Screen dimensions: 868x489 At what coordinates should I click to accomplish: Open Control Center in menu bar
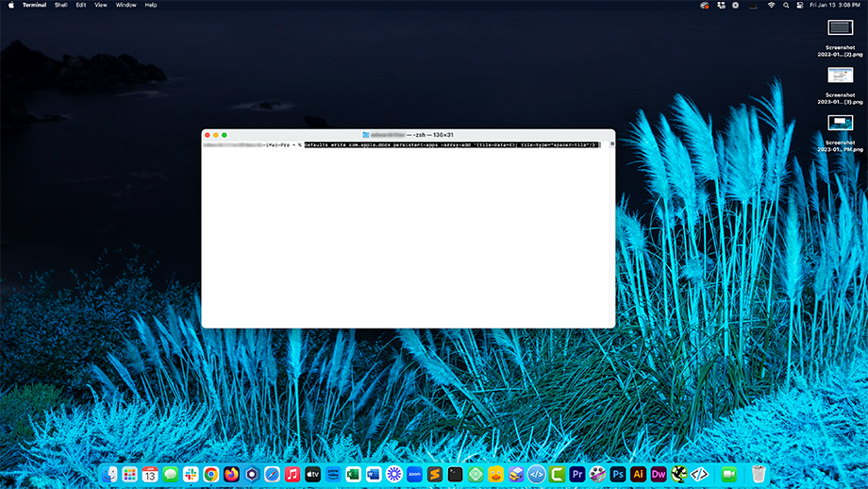800,5
